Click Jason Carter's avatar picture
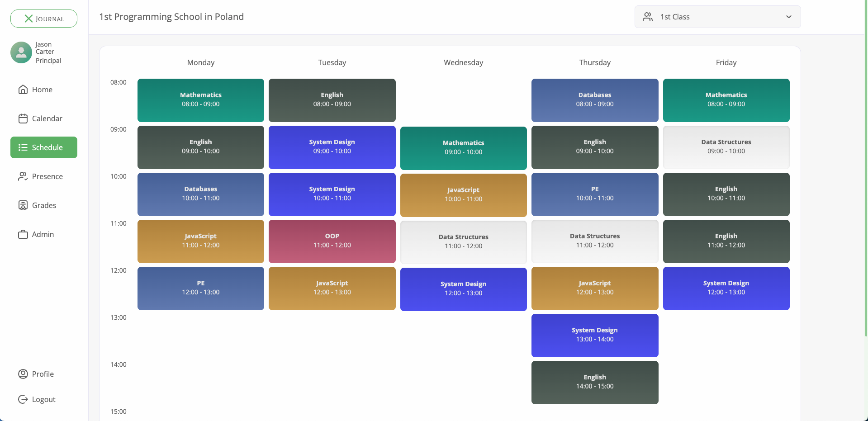 (x=21, y=52)
